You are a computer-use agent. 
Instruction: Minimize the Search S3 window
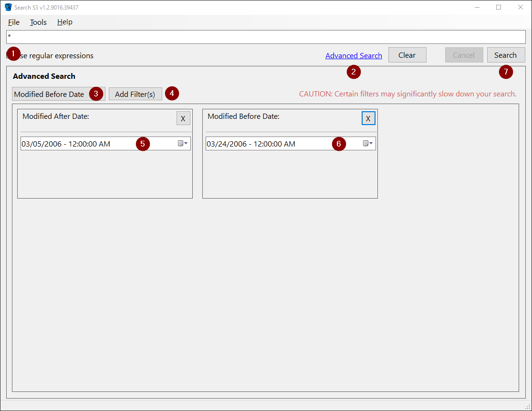(x=477, y=7)
